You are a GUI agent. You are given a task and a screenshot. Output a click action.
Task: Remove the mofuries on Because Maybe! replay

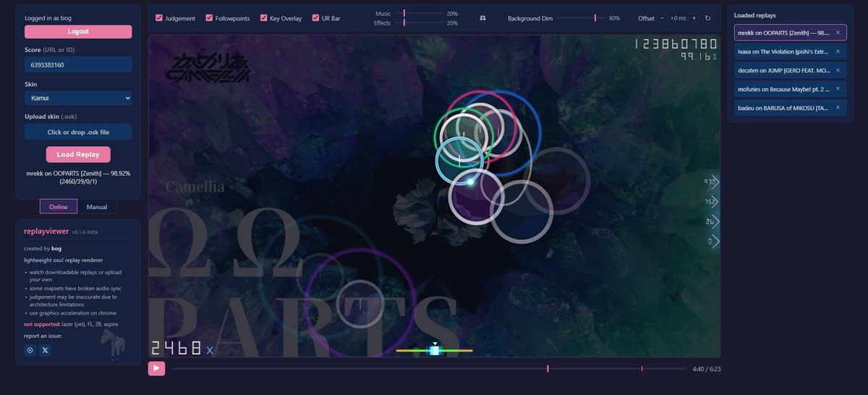838,89
